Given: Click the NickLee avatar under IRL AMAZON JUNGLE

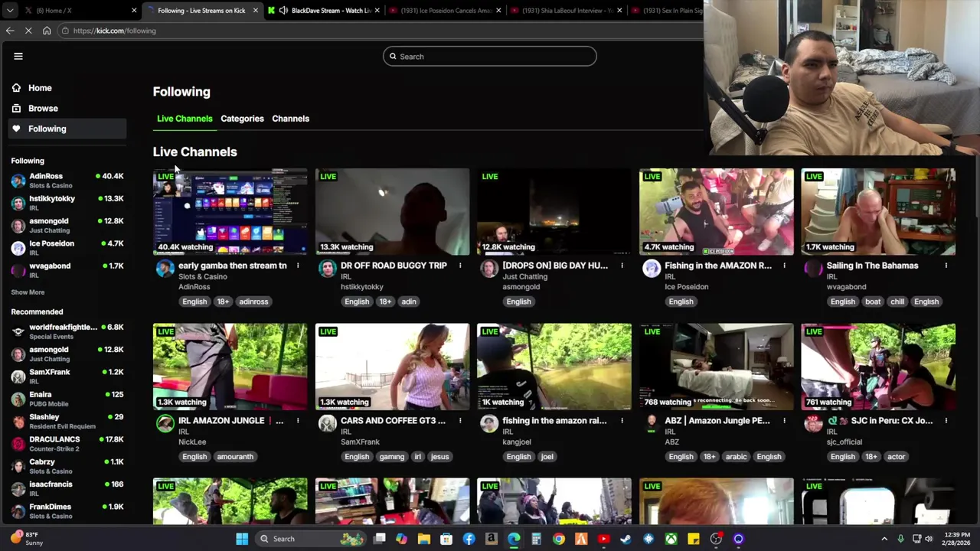Looking at the screenshot, I should tap(165, 423).
